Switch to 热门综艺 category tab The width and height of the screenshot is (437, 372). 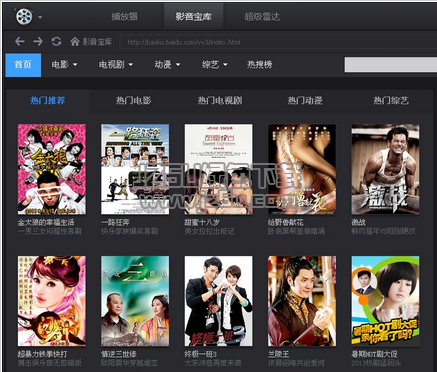391,100
